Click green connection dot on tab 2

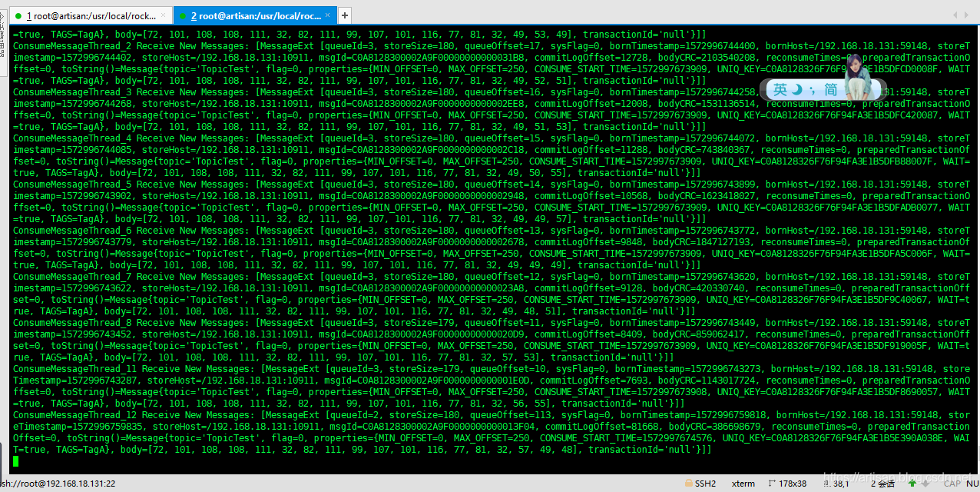(183, 15)
